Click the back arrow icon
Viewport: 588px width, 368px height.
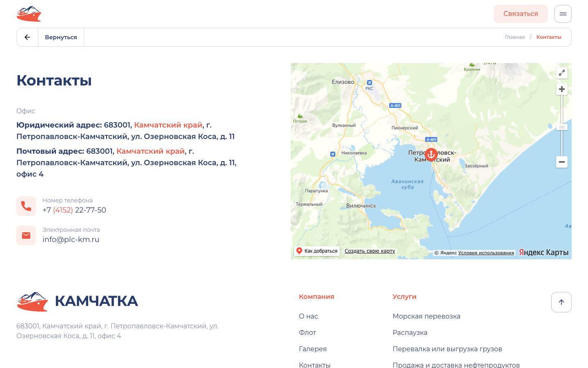point(27,37)
